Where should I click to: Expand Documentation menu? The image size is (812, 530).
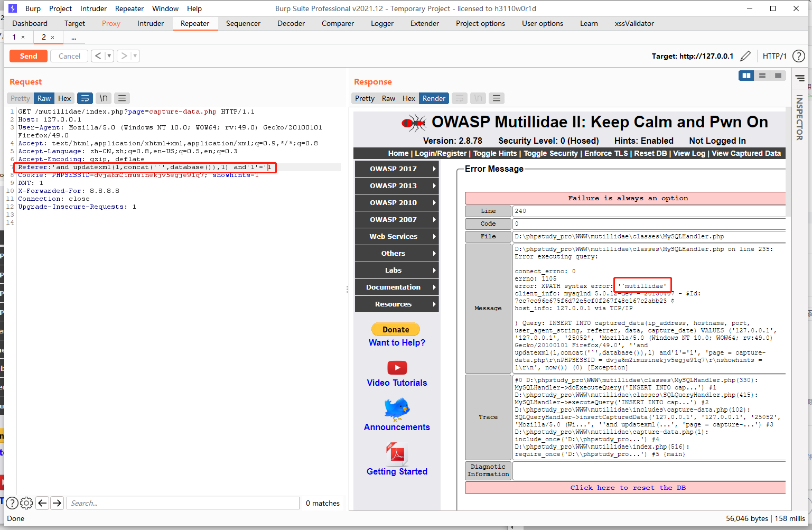click(397, 287)
